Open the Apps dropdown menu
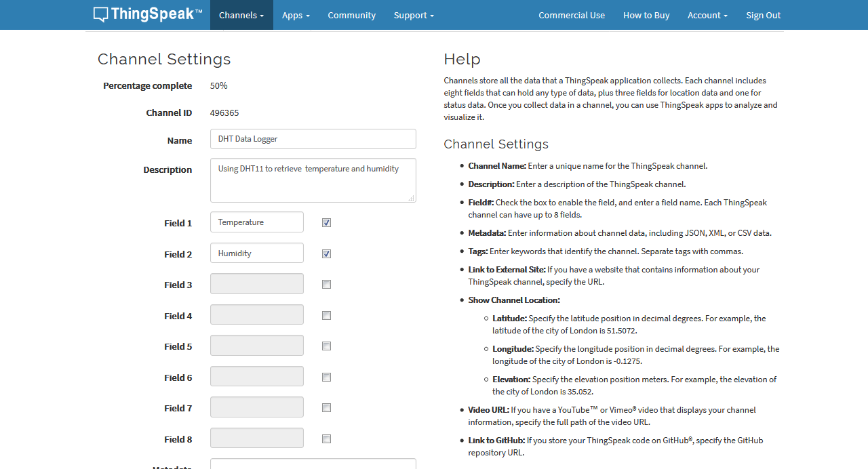The height and width of the screenshot is (469, 868). tap(296, 15)
